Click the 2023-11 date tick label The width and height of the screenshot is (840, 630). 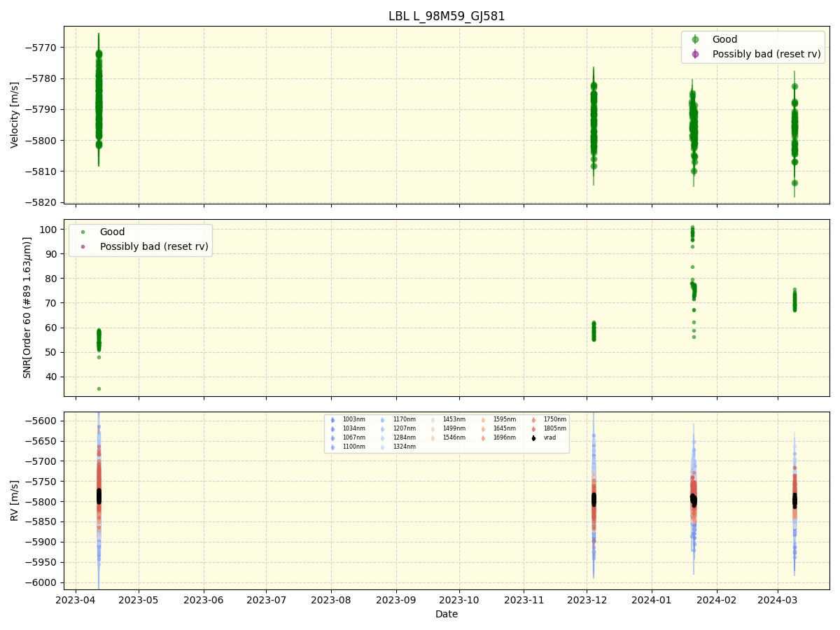(x=524, y=600)
